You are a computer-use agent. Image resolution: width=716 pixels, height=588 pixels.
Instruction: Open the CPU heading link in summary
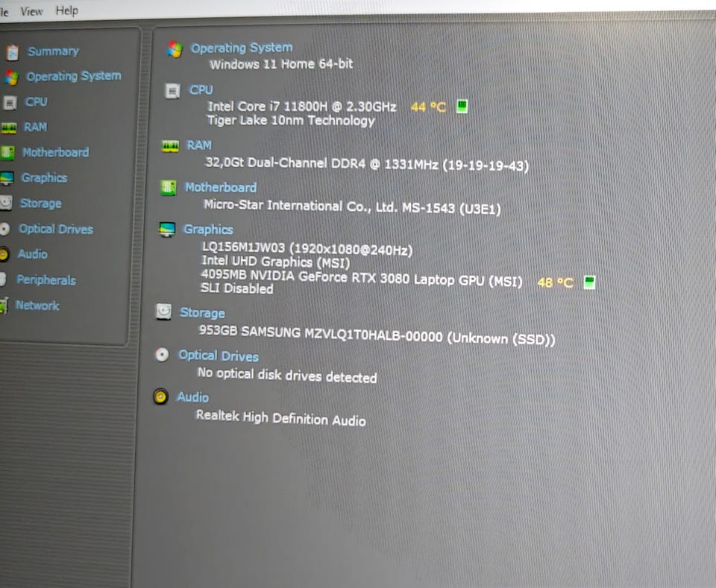pyautogui.click(x=201, y=90)
